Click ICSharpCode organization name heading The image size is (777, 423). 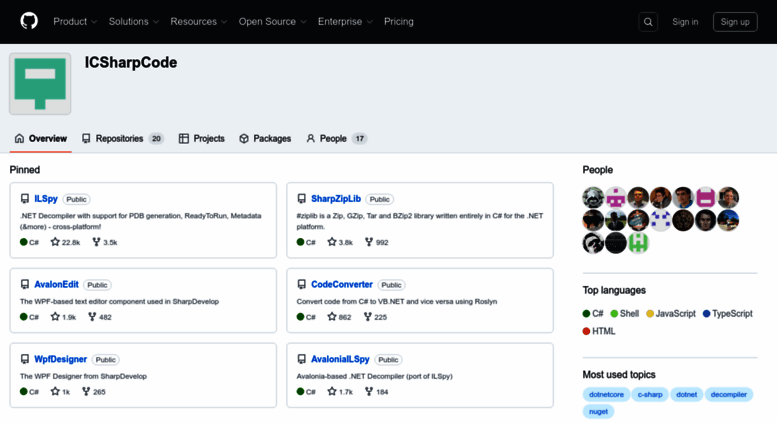coord(131,62)
